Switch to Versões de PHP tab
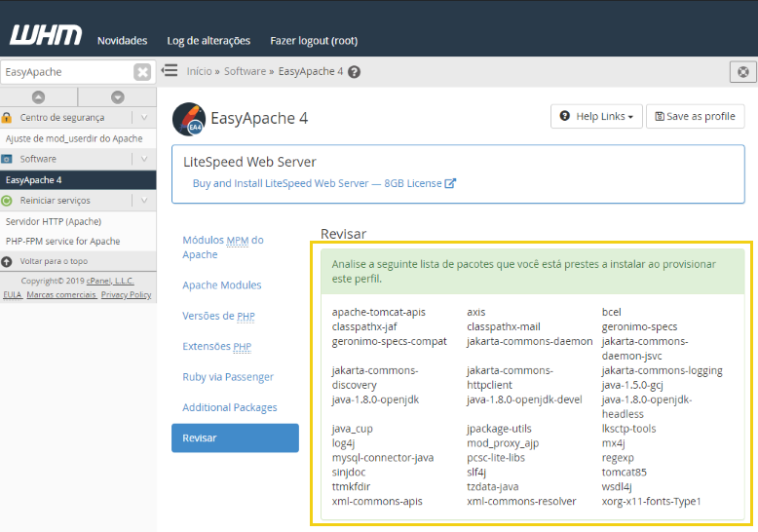Image resolution: width=758 pixels, height=532 pixels. [218, 316]
